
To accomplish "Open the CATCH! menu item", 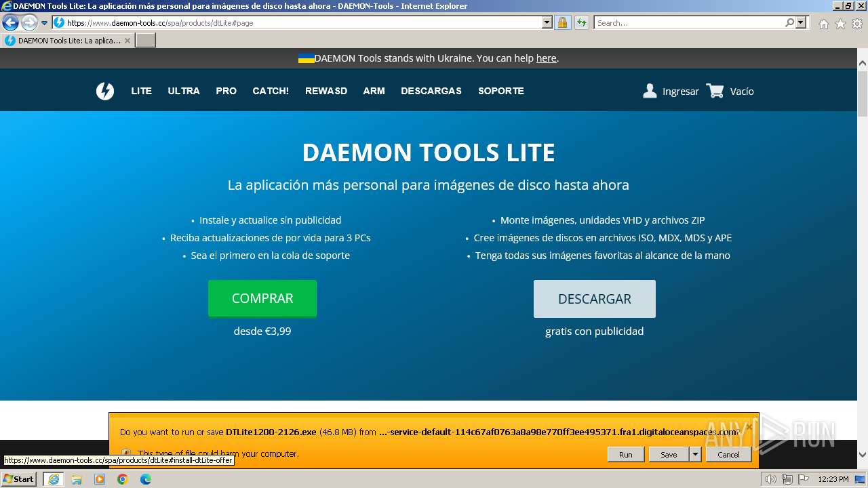I will click(271, 91).
